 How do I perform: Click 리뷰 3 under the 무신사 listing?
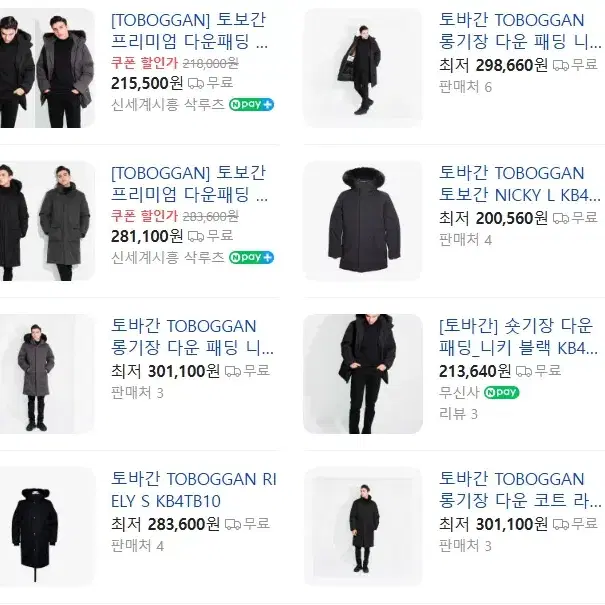click(x=458, y=414)
